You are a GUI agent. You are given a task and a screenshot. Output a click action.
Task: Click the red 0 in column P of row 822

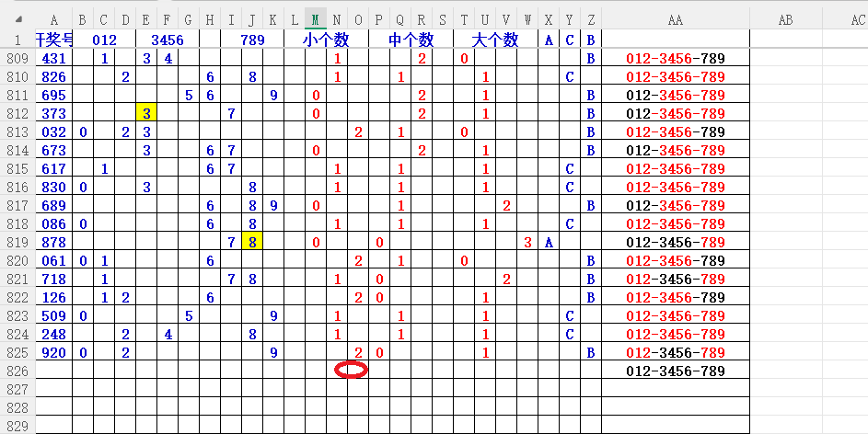[x=379, y=297]
